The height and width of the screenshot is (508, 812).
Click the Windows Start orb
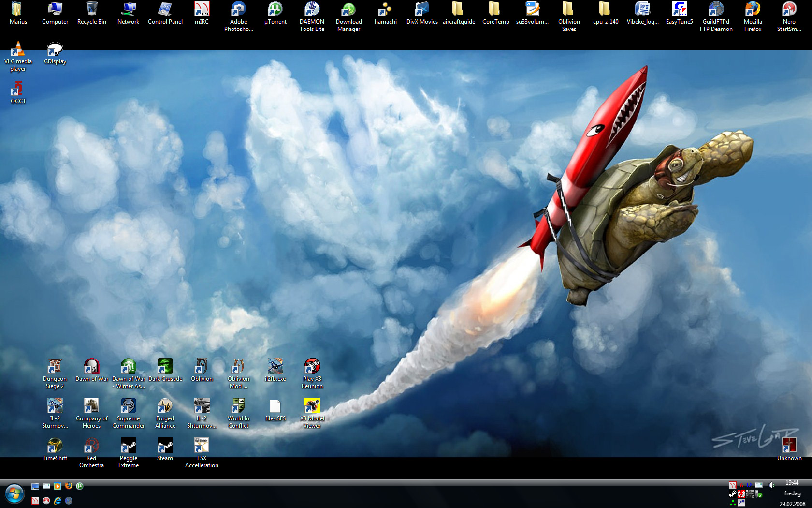tap(14, 494)
